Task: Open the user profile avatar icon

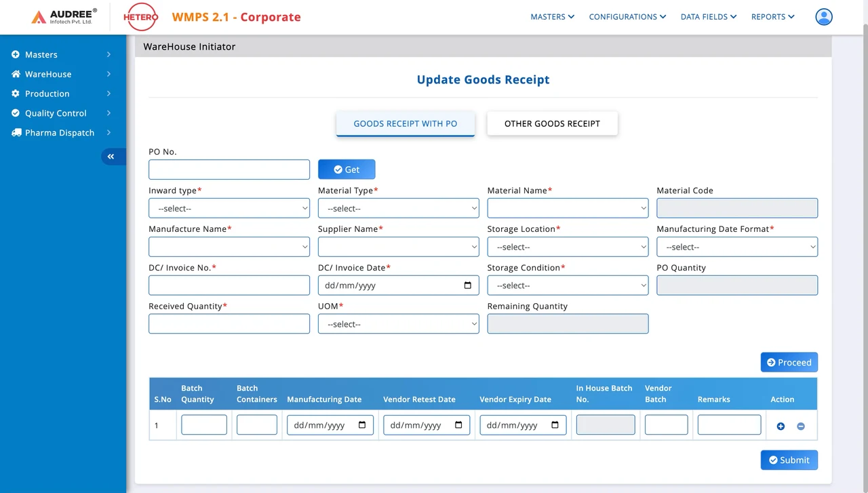Action: tap(824, 17)
